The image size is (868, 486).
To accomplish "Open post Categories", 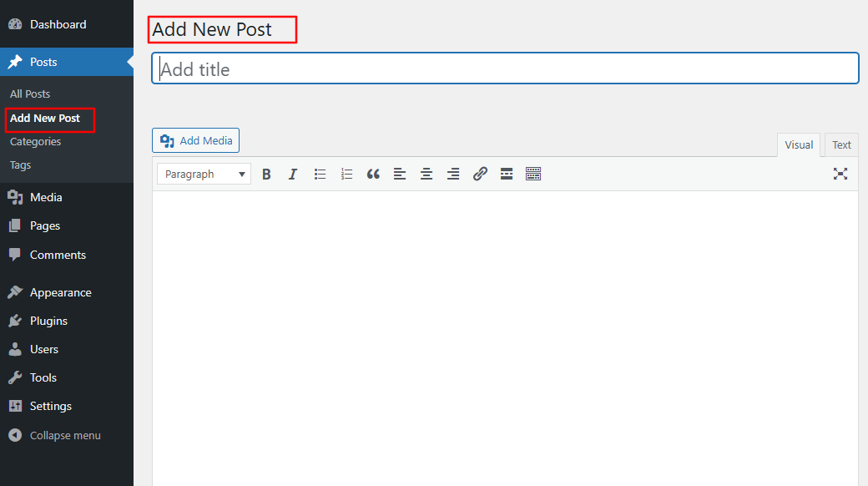I will pyautogui.click(x=35, y=141).
